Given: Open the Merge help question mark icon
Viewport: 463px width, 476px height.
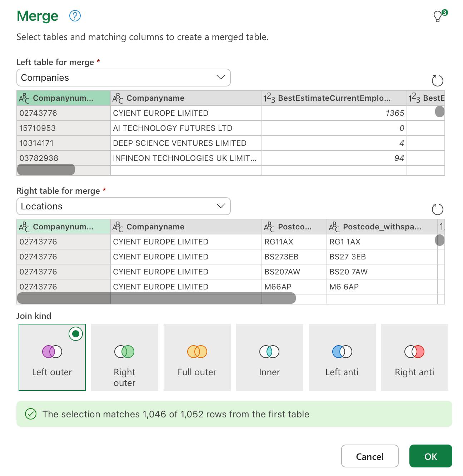Looking at the screenshot, I should (x=75, y=16).
